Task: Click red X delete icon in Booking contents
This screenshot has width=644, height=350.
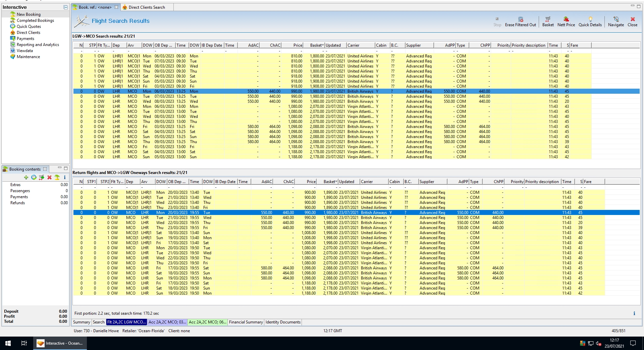Action: click(49, 177)
